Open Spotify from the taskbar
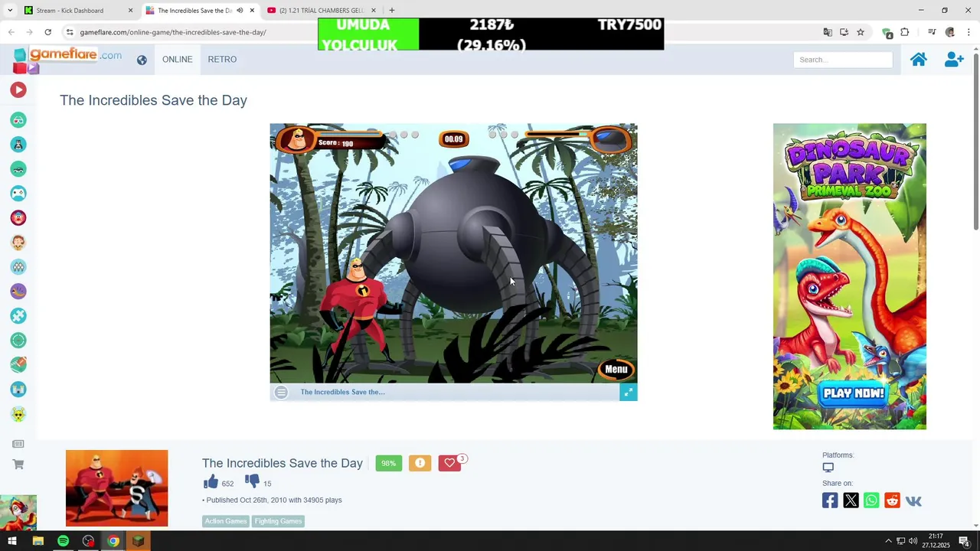This screenshot has width=980, height=551. coord(63,541)
